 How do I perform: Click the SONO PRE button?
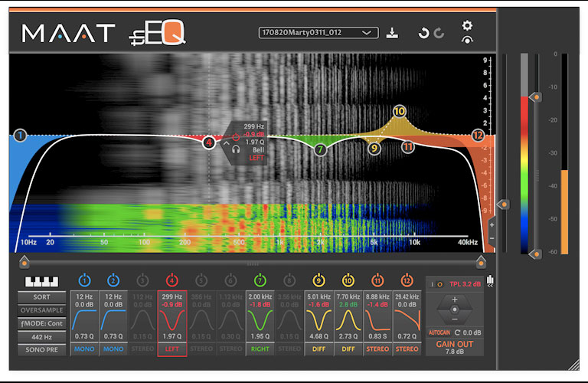43,349
